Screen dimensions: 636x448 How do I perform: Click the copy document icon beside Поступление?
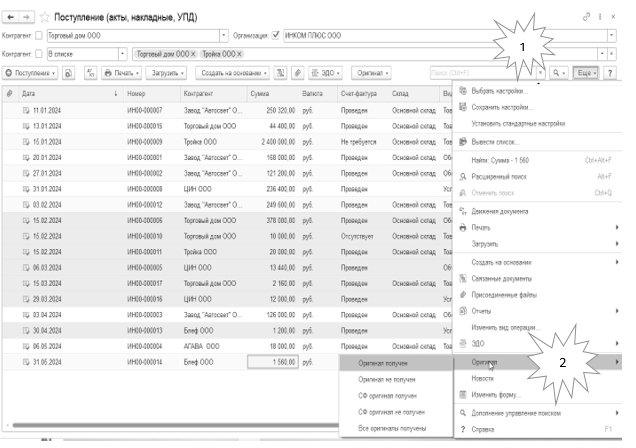(x=69, y=73)
